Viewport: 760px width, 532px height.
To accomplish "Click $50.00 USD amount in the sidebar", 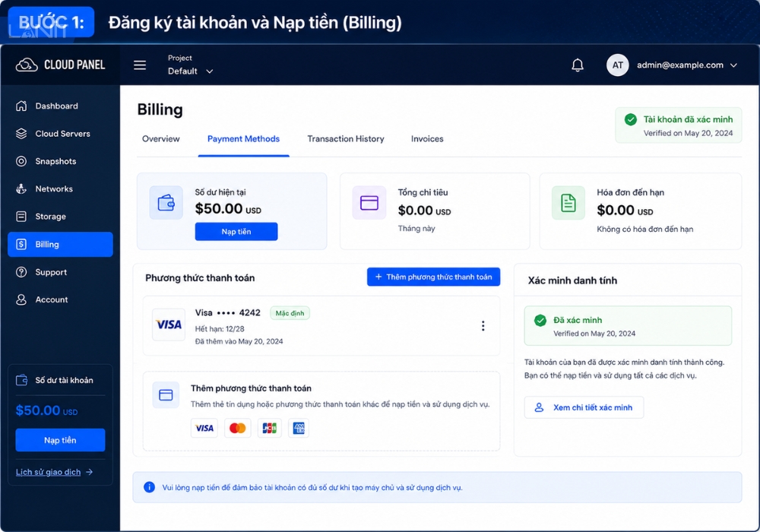I will [46, 410].
